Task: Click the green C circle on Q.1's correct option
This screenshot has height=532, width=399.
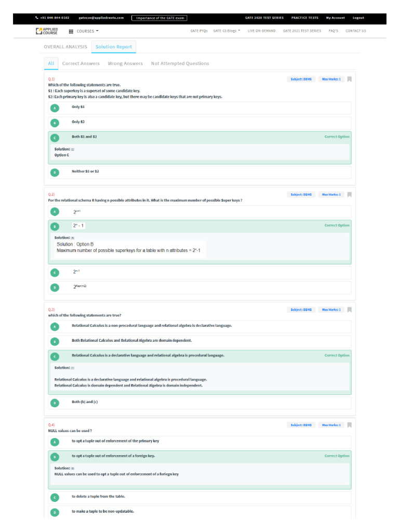Action: 55,138
